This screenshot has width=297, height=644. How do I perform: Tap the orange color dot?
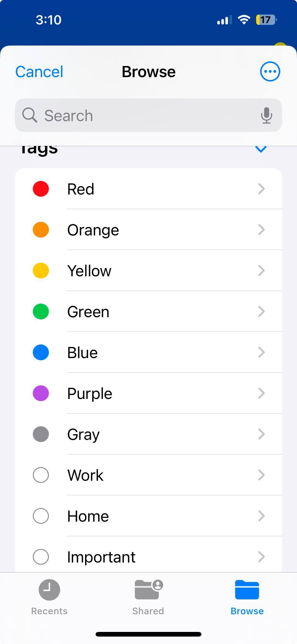pyautogui.click(x=41, y=230)
